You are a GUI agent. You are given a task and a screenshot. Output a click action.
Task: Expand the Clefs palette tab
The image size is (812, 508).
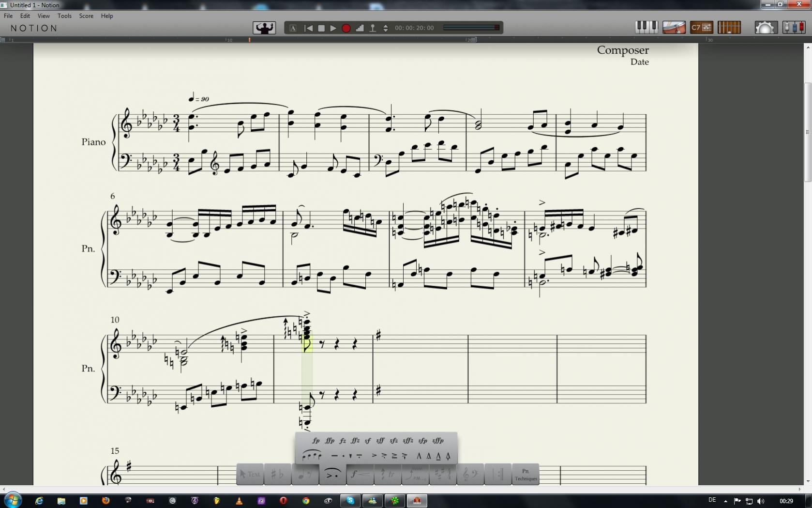pos(470,475)
